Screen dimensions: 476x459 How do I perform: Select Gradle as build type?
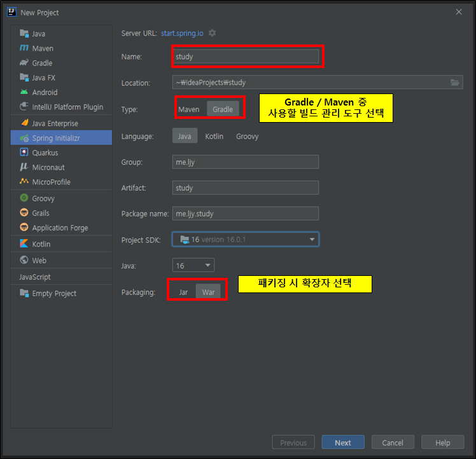point(223,109)
